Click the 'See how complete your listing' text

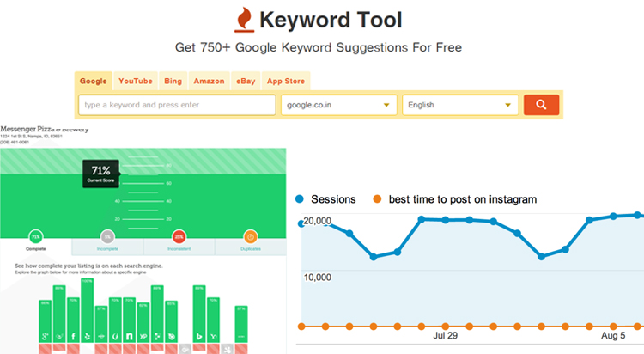[x=88, y=266]
